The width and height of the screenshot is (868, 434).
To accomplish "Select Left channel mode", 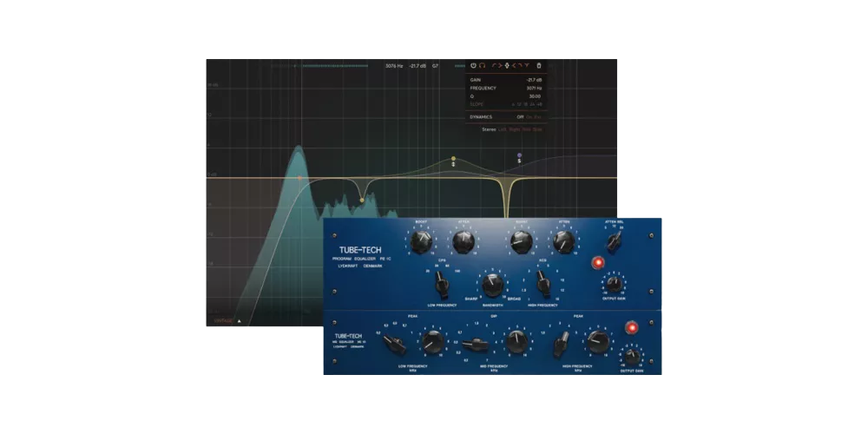I will coord(502,129).
